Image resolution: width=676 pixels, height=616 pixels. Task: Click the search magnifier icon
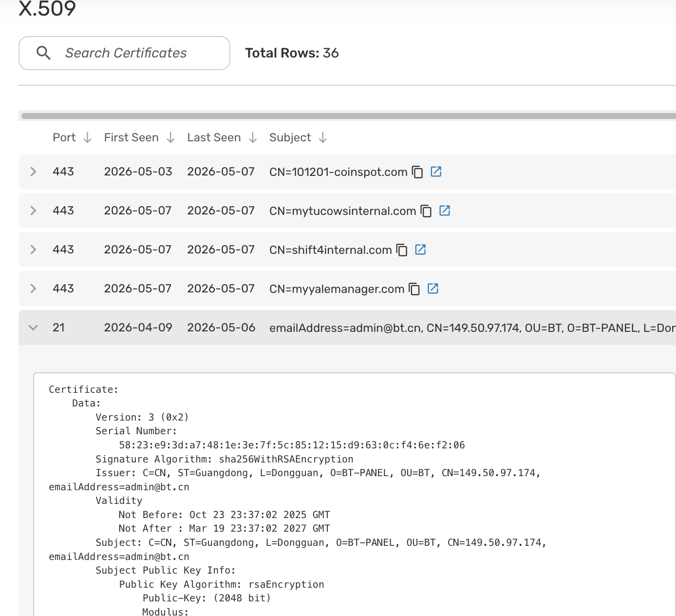click(x=44, y=53)
